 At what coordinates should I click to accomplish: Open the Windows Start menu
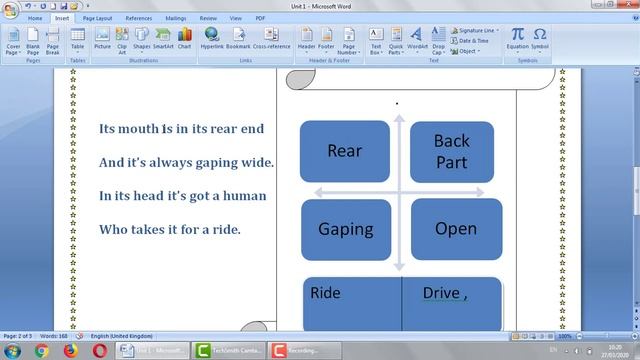12,351
